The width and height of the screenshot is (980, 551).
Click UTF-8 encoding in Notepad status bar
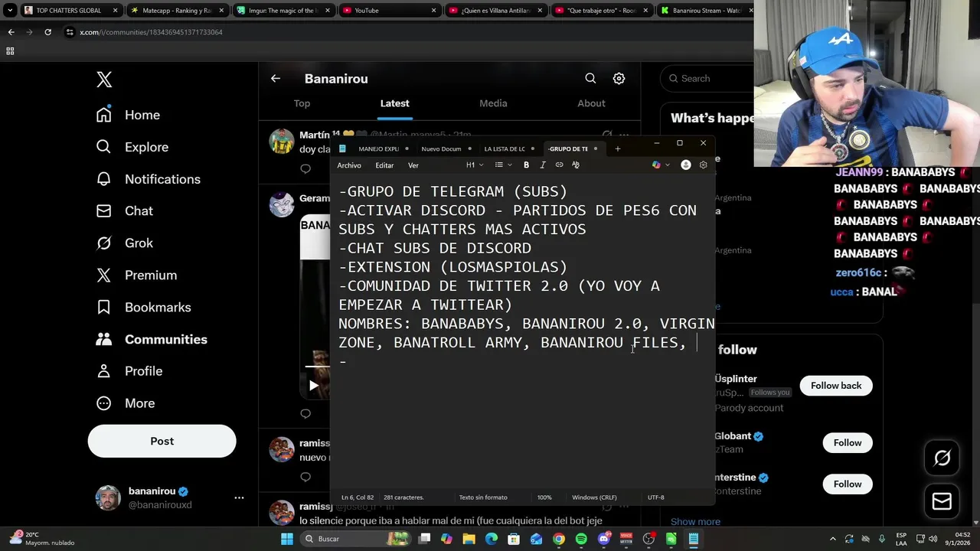656,497
